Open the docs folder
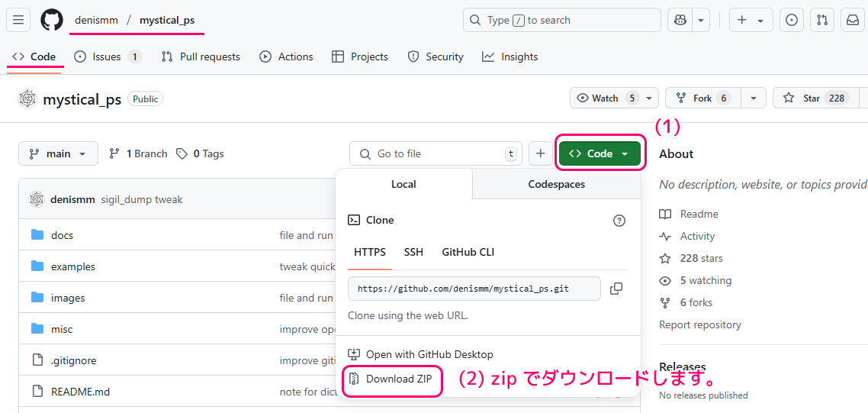Image resolution: width=868 pixels, height=413 pixels. click(62, 235)
